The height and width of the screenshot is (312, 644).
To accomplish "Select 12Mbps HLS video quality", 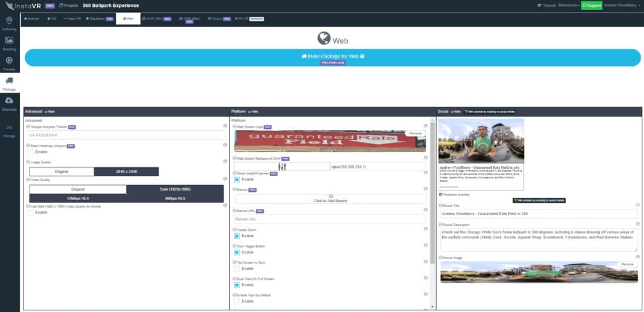I will pos(77,198).
